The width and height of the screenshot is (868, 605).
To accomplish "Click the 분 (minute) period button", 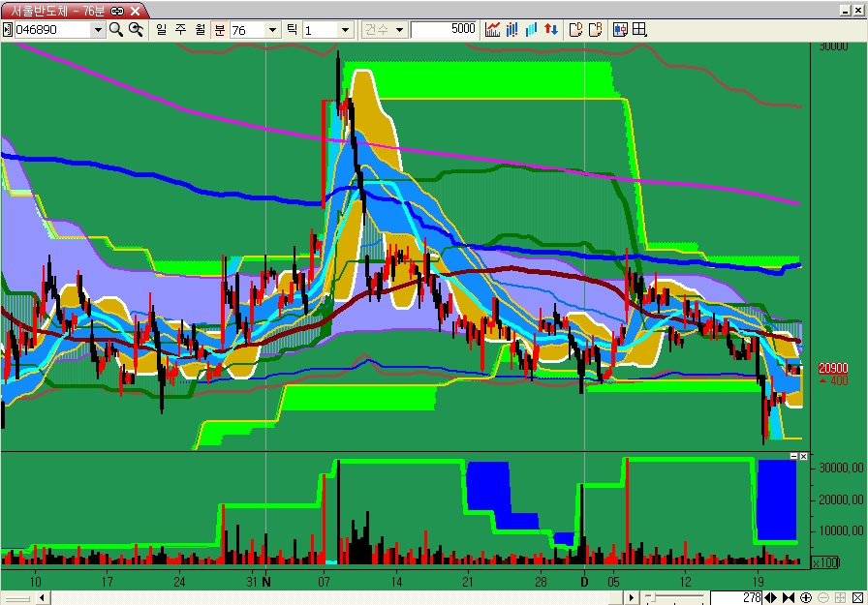I will point(219,29).
